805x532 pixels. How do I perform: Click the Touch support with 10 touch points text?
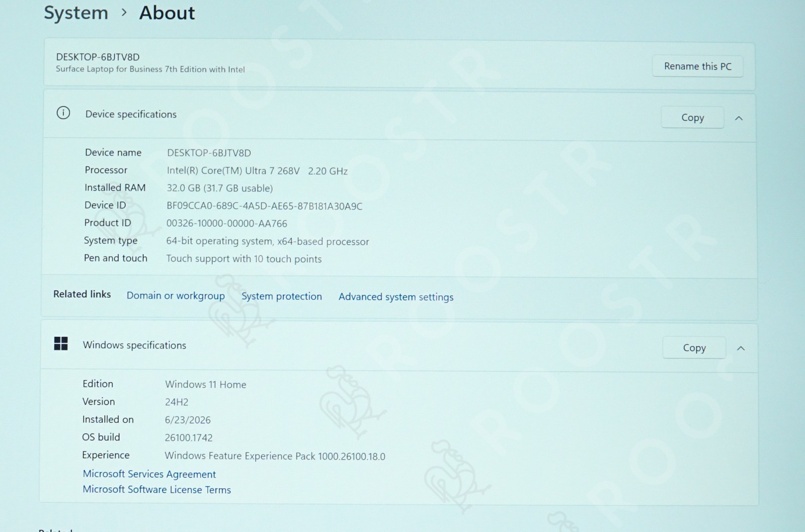coord(244,259)
